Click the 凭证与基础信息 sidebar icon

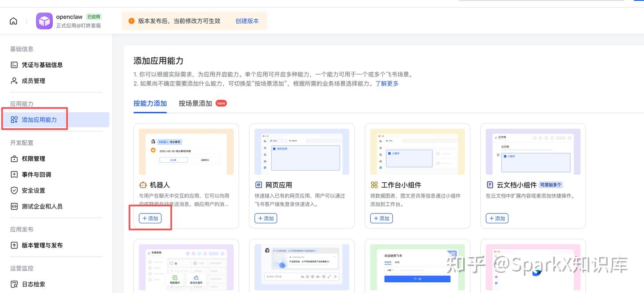click(14, 65)
